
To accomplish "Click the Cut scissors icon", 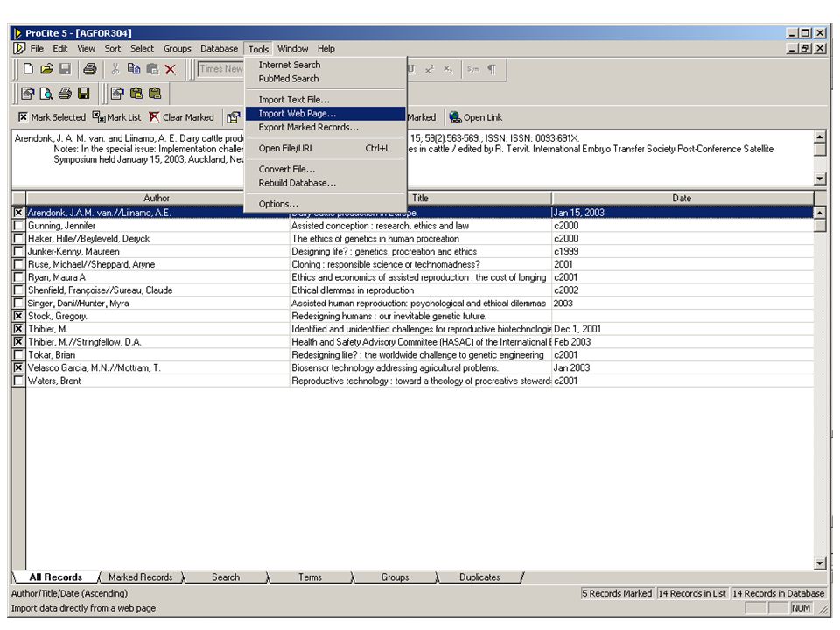I will (x=115, y=69).
